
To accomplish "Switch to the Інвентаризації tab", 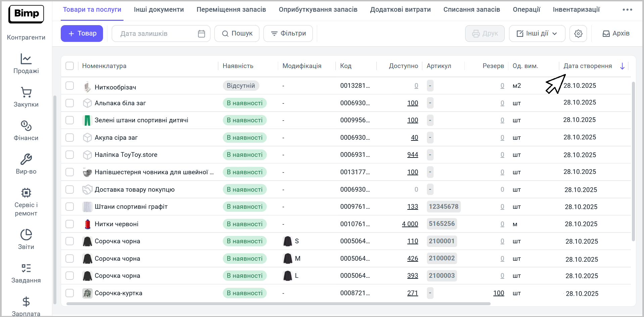I will click(x=576, y=10).
